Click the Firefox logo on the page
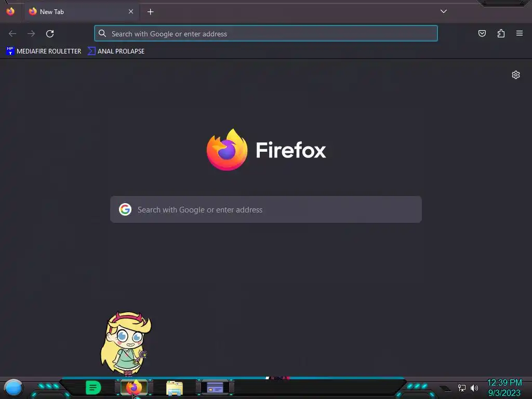 click(227, 150)
